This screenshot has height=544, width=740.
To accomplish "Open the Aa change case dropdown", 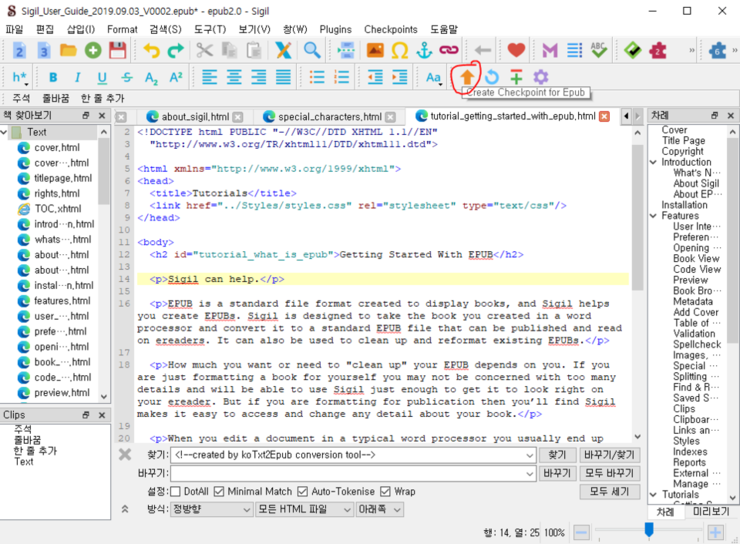I will [x=434, y=77].
